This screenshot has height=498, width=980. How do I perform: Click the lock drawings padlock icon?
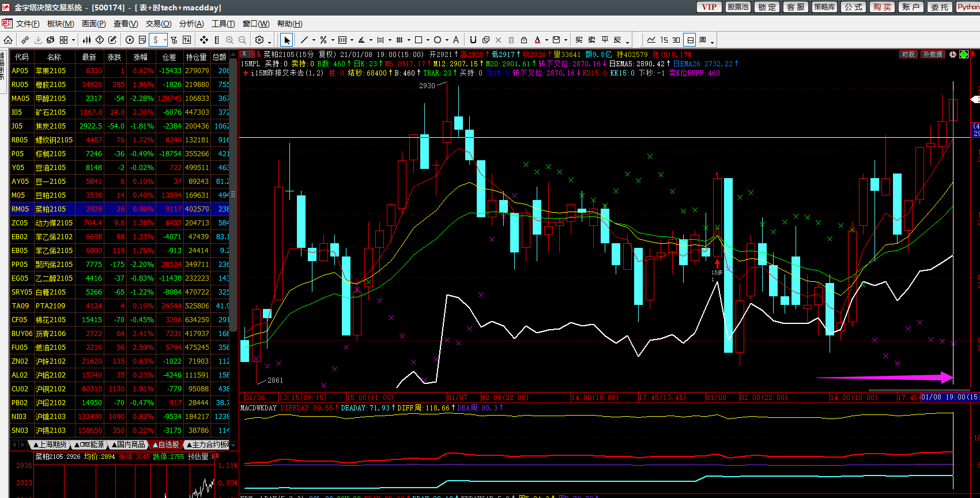pos(524,40)
